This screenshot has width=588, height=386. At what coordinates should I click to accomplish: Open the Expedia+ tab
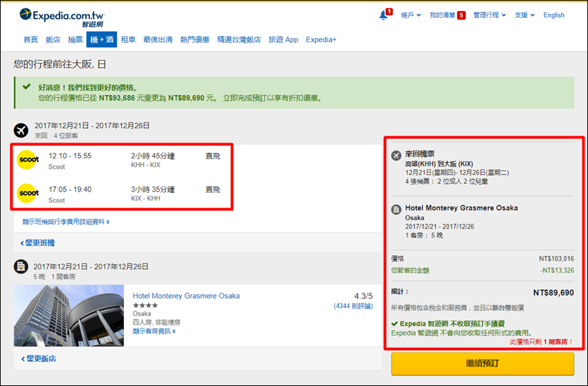(321, 39)
